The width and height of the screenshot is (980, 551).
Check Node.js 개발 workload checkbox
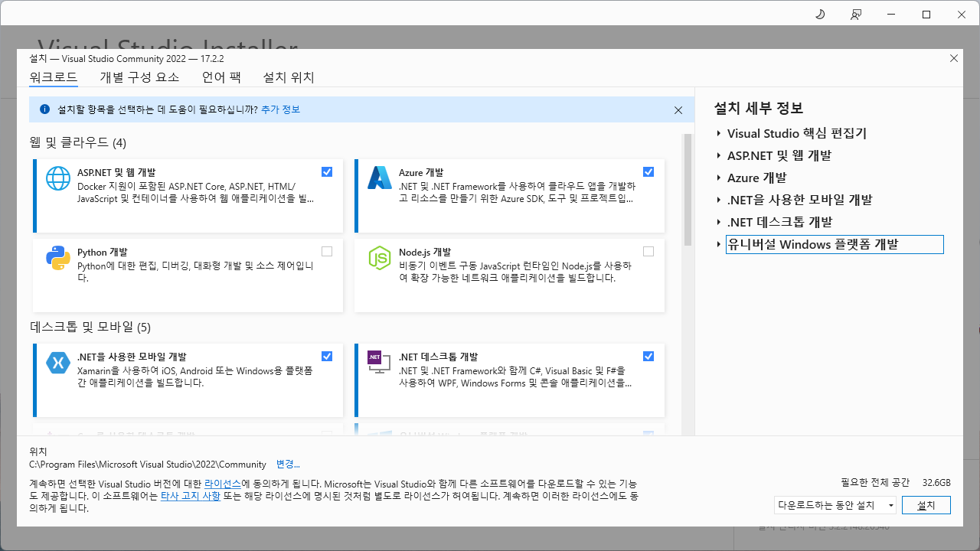click(648, 251)
